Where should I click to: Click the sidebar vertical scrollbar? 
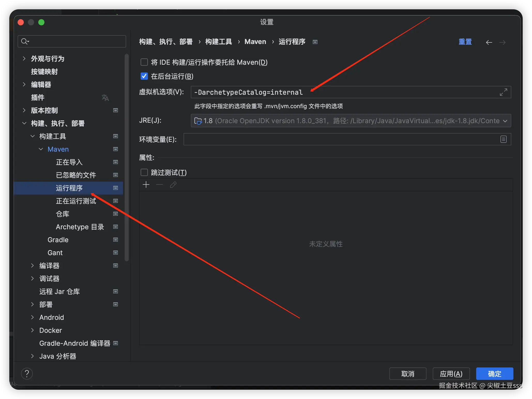[126, 155]
